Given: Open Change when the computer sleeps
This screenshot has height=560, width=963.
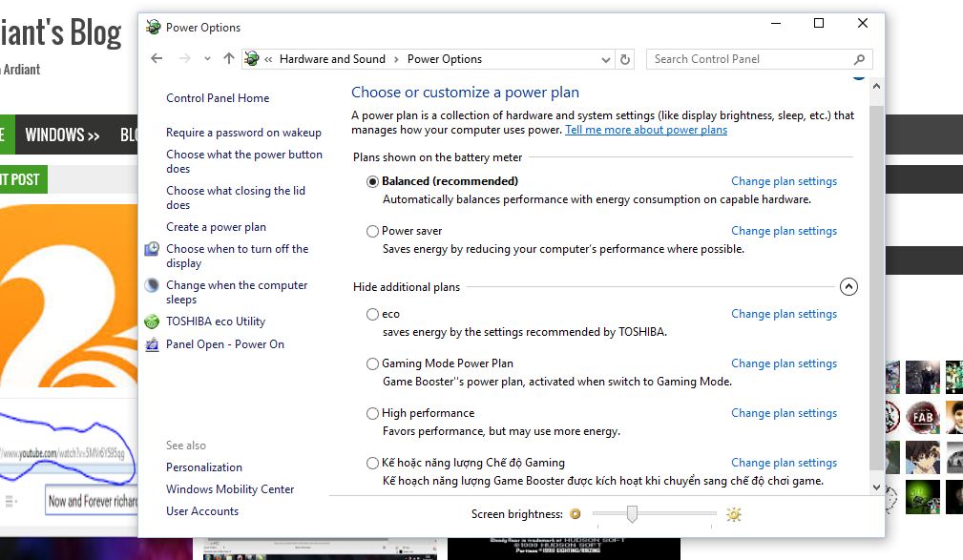Looking at the screenshot, I should (237, 292).
